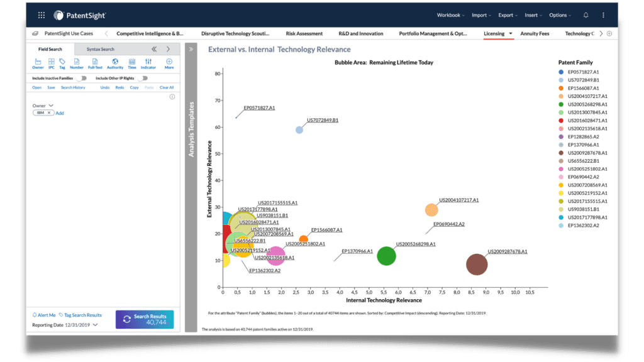Add an Authority search field
The height and width of the screenshot is (362, 644).
click(115, 63)
